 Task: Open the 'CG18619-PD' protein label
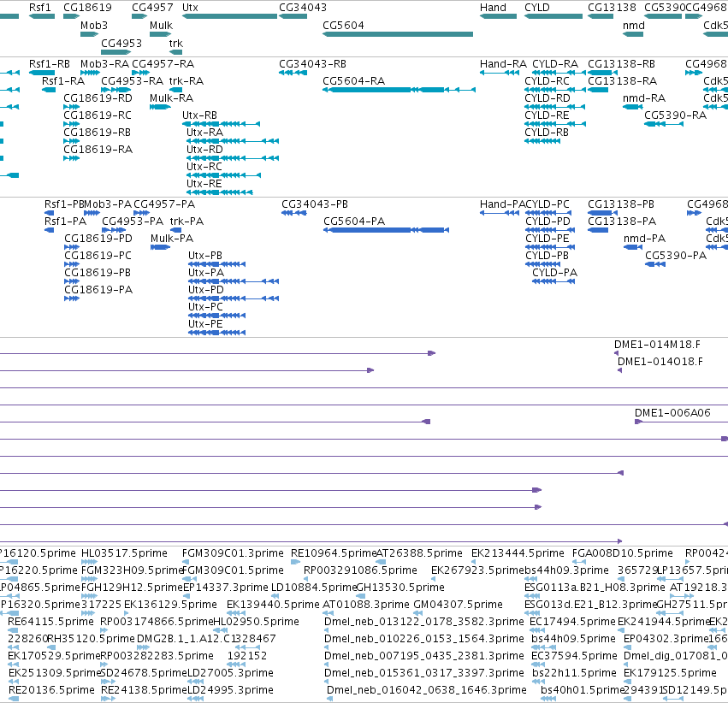tap(98, 239)
